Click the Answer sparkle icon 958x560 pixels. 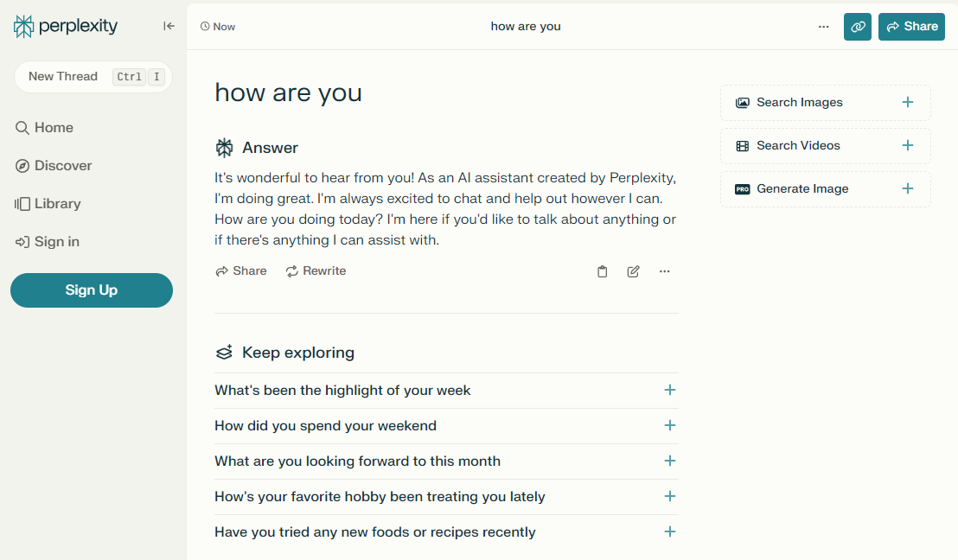tap(224, 147)
